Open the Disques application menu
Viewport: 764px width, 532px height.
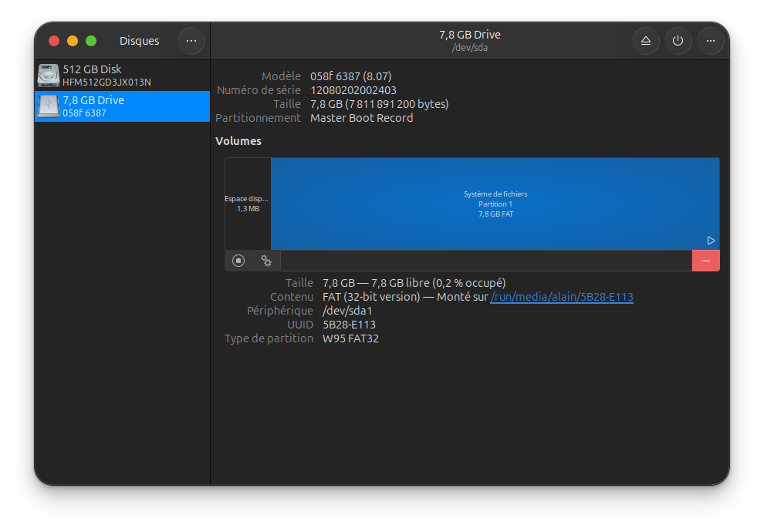tap(191, 41)
